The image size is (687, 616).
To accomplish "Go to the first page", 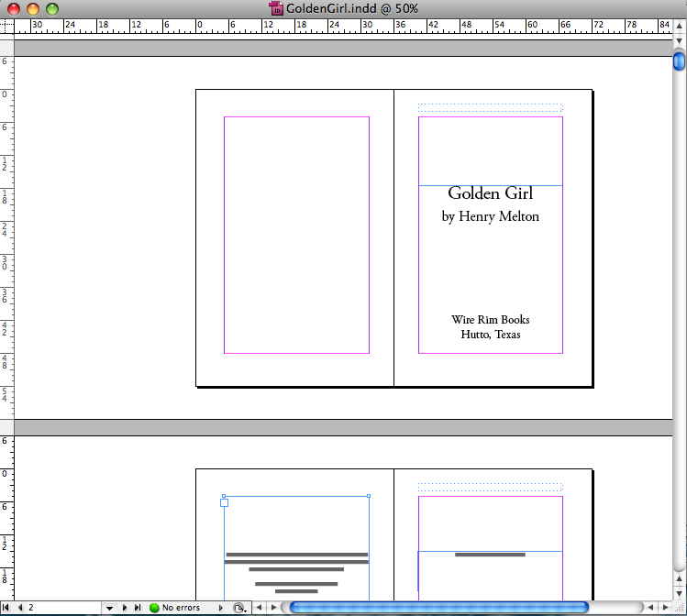I will (x=6, y=608).
